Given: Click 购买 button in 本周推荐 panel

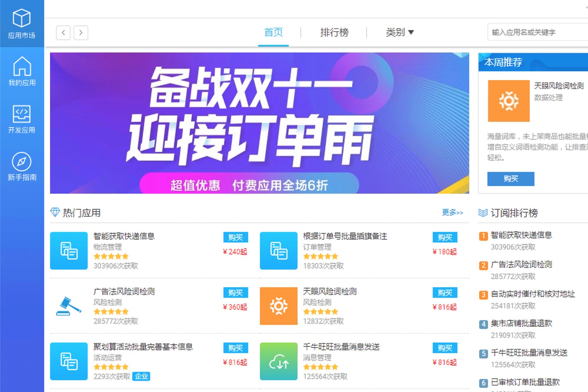Looking at the screenshot, I should click(511, 179).
